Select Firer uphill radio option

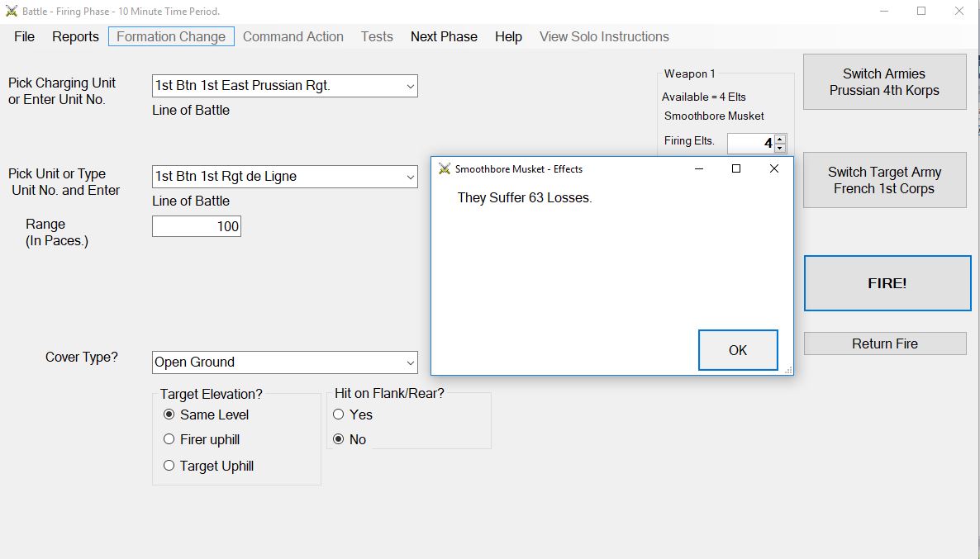point(169,439)
